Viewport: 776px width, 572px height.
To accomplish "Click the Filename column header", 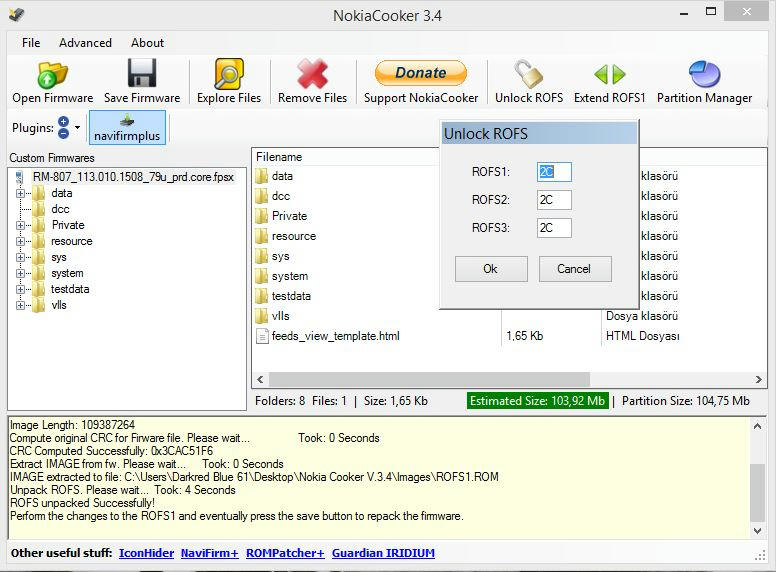I will tap(279, 157).
